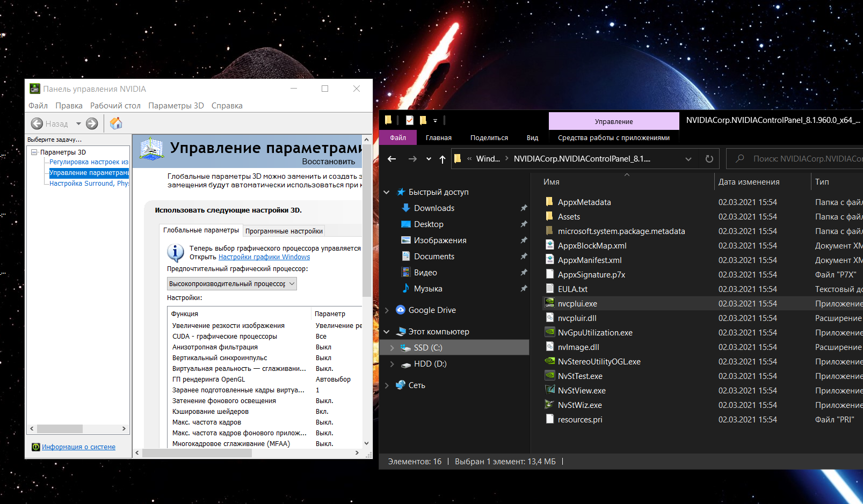
Task: Expand address bar history dropdown
Action: (x=688, y=159)
